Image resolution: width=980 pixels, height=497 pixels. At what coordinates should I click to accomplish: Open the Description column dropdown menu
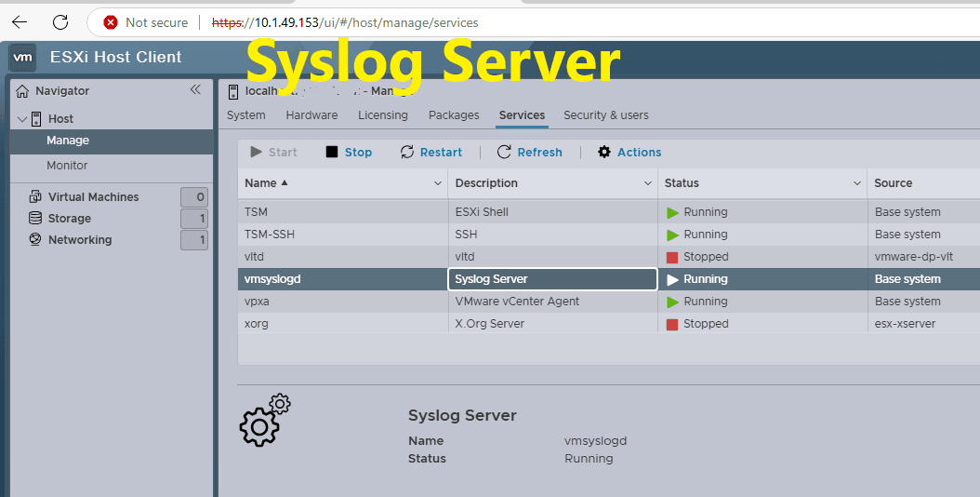pos(647,183)
